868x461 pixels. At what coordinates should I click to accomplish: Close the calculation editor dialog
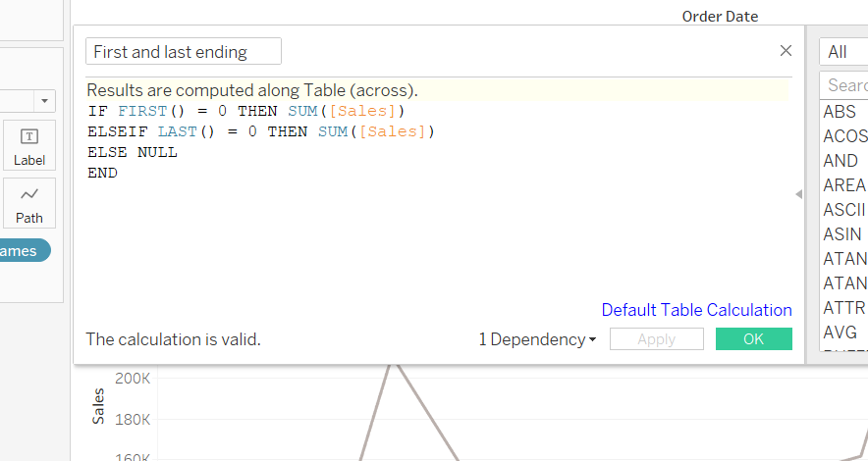coord(786,51)
